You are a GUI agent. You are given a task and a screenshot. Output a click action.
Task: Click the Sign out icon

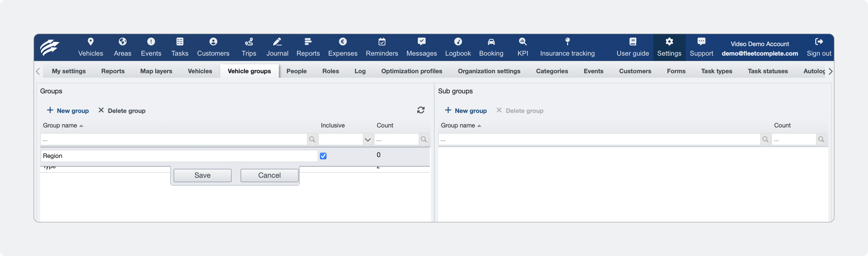819,41
